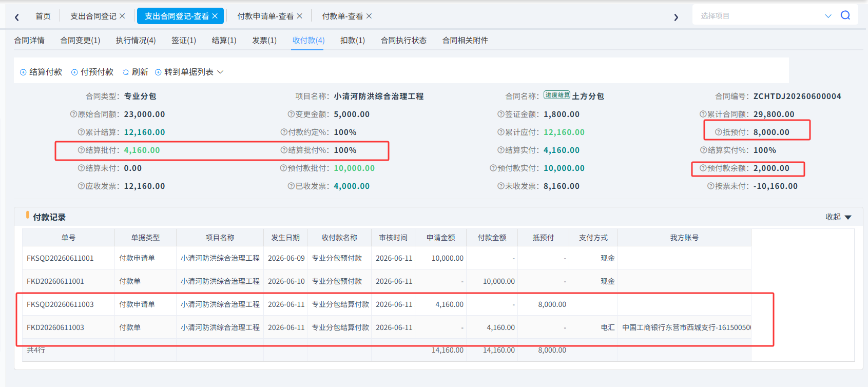Click the help icon beside 结算未付
This screenshot has height=387, width=868.
81,168
